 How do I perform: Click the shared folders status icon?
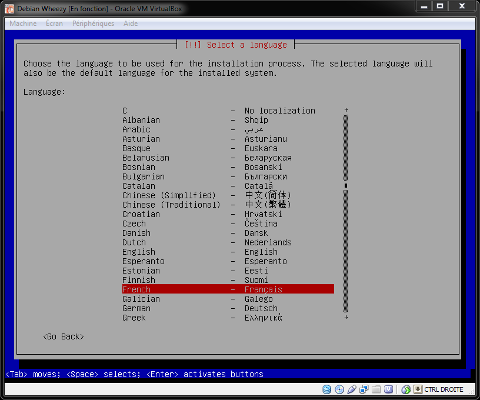pyautogui.click(x=376, y=389)
